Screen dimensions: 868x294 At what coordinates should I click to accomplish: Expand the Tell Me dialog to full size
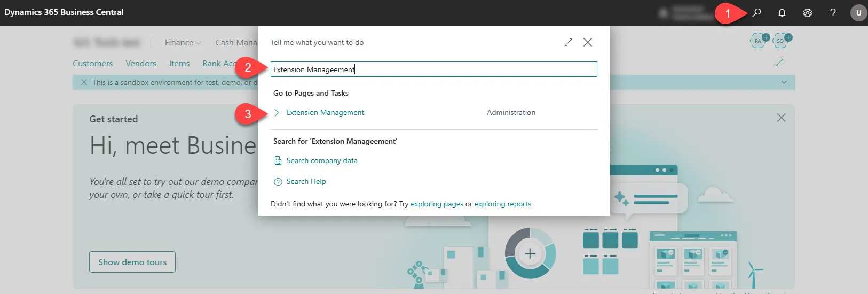click(569, 42)
